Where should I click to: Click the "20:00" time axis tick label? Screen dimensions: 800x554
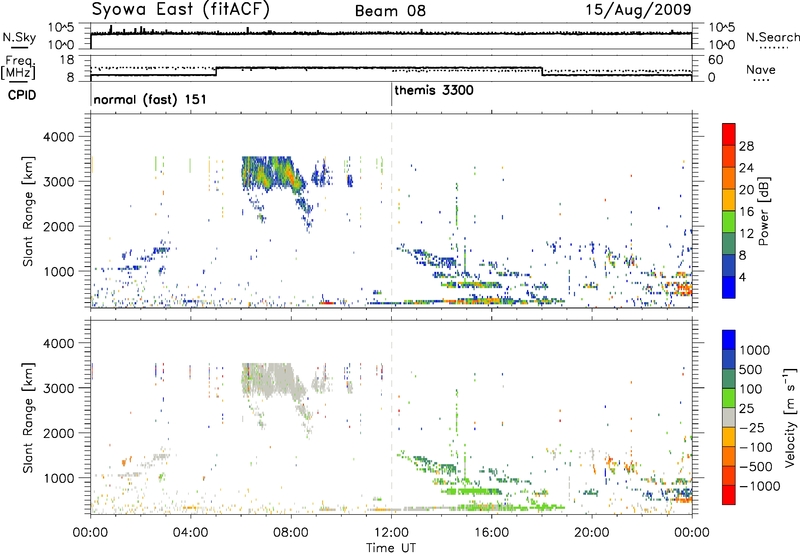pyautogui.click(x=592, y=533)
